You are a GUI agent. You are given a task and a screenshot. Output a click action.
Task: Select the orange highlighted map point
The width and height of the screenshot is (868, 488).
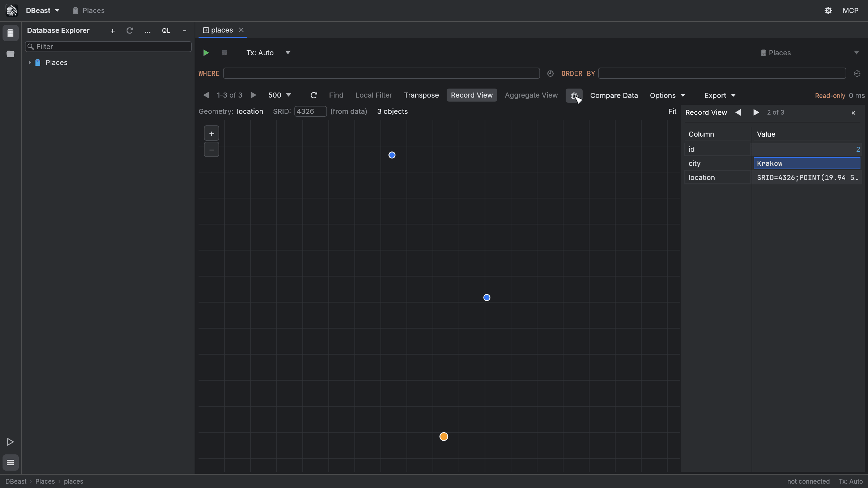pos(444,437)
